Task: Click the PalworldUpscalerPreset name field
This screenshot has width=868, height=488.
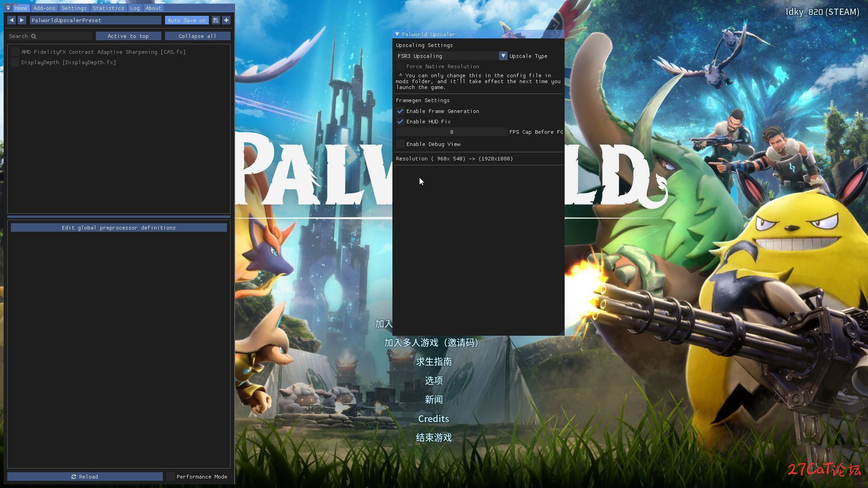Action: (95, 20)
